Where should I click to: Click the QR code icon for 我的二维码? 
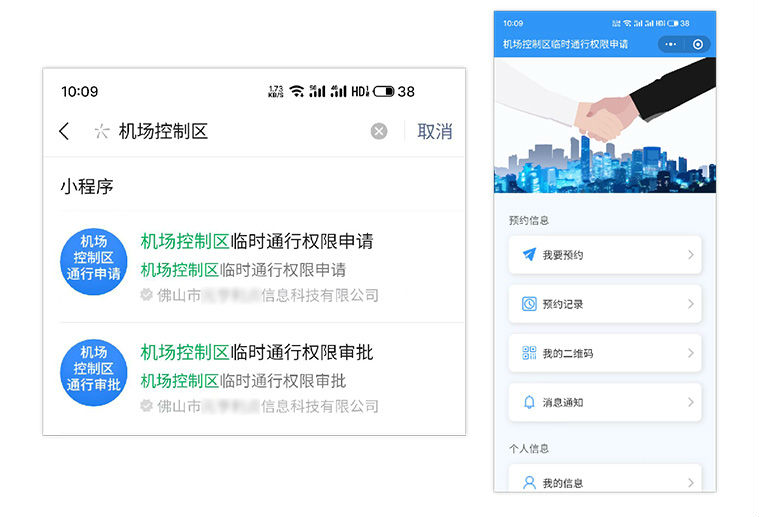529,353
